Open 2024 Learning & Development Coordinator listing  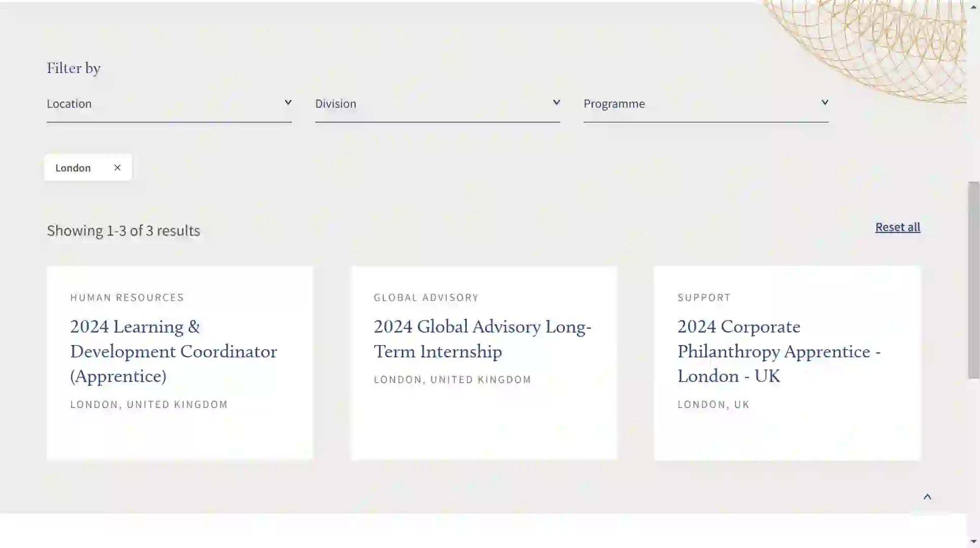(173, 351)
